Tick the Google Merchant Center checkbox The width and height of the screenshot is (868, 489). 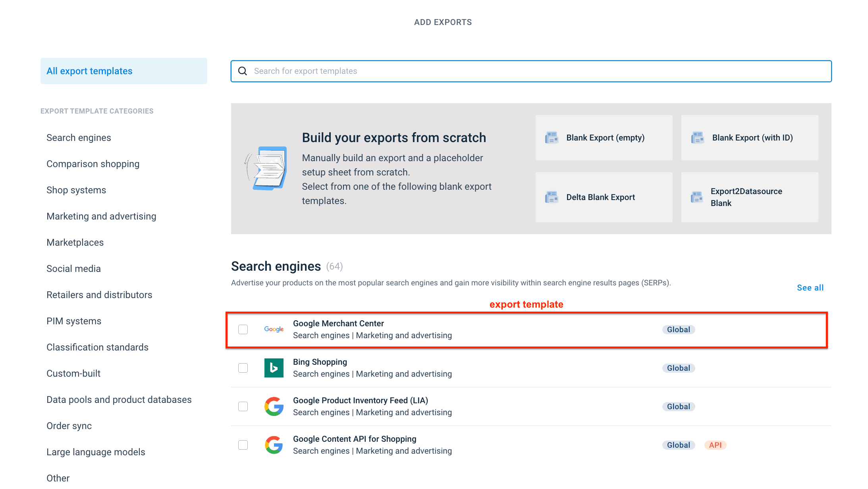[243, 329]
